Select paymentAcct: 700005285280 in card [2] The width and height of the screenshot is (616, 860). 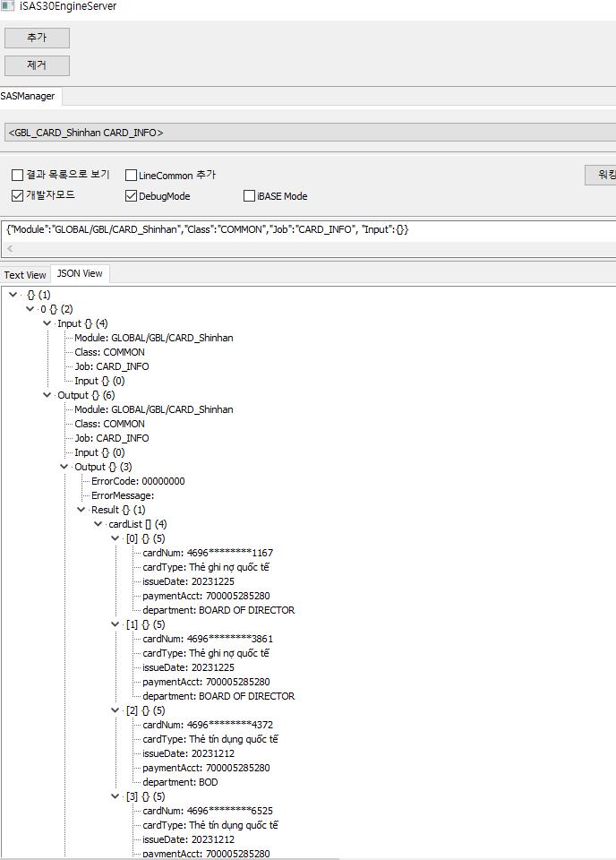[x=206, y=768]
